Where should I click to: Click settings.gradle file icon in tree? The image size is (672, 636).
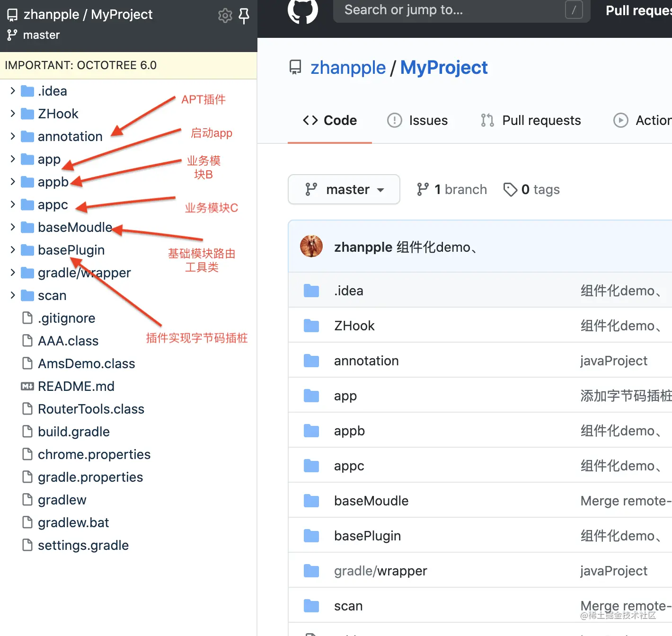[27, 545]
